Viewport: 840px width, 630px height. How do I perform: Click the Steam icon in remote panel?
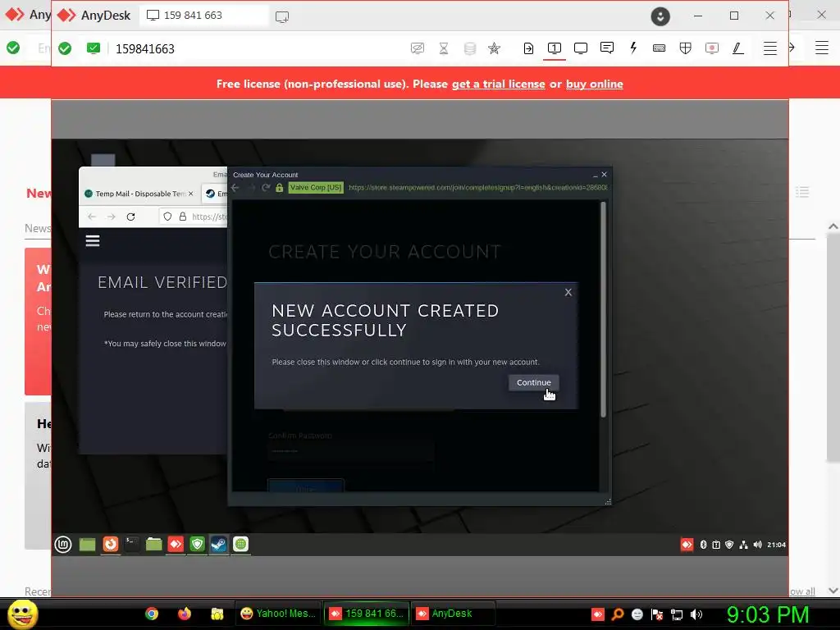point(218,545)
